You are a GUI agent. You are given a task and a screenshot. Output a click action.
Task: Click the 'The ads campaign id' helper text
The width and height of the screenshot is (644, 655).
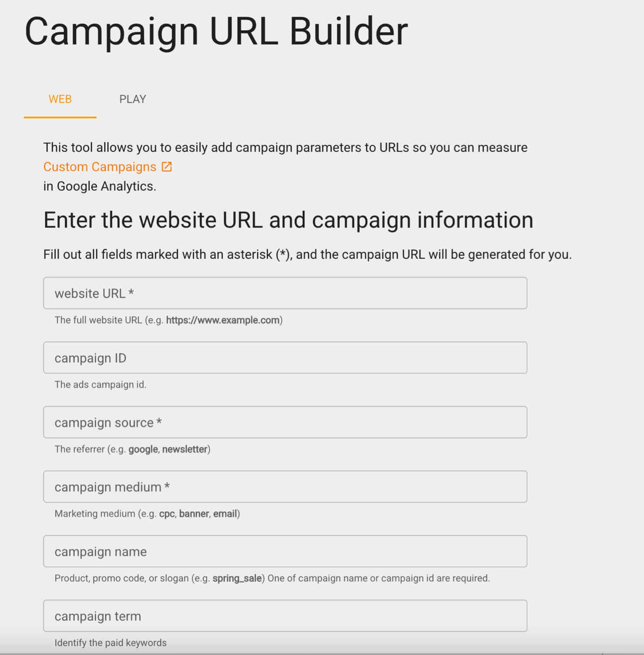[101, 384]
